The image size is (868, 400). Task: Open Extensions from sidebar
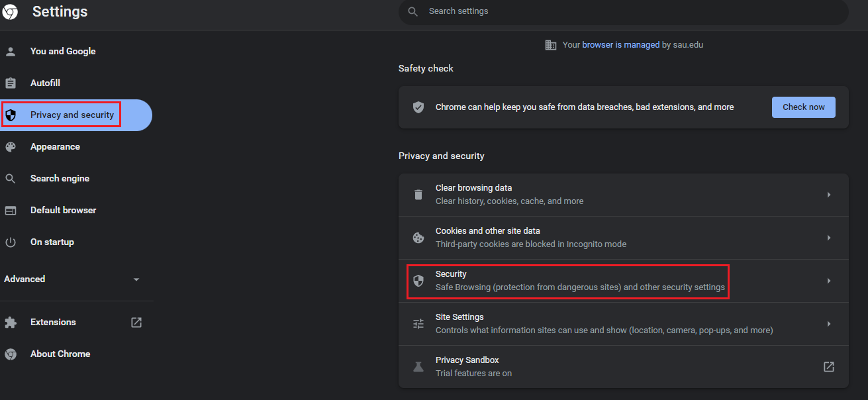[53, 323]
